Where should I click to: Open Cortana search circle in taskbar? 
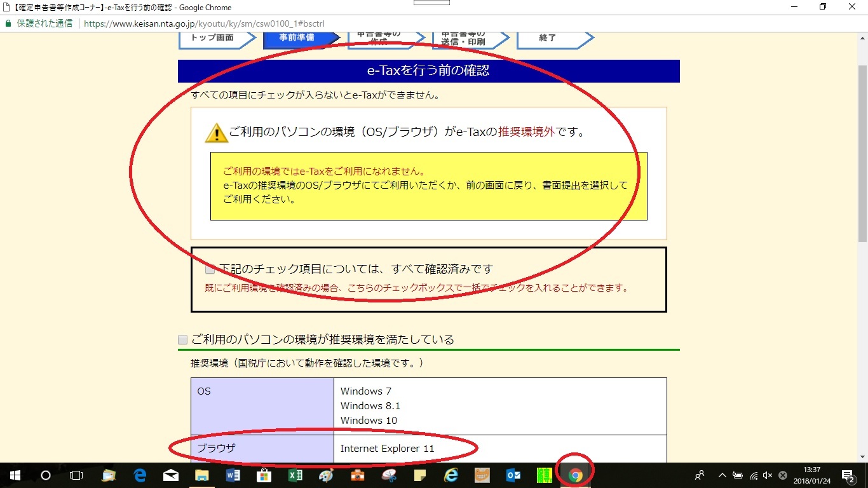[x=45, y=475]
